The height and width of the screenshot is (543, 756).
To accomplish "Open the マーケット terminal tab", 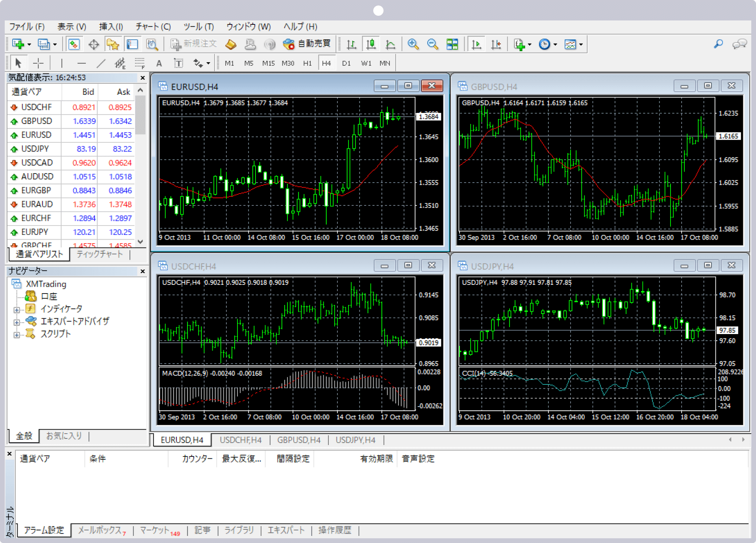I will pyautogui.click(x=159, y=530).
